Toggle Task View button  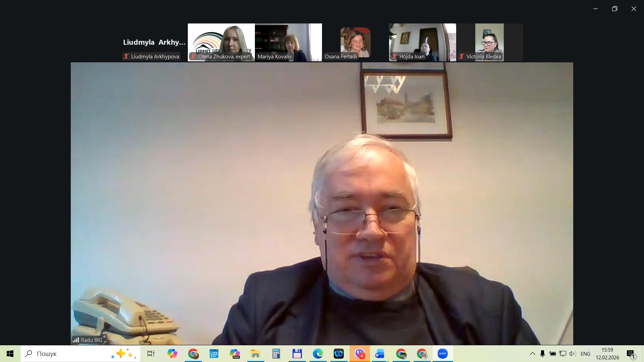pyautogui.click(x=151, y=354)
